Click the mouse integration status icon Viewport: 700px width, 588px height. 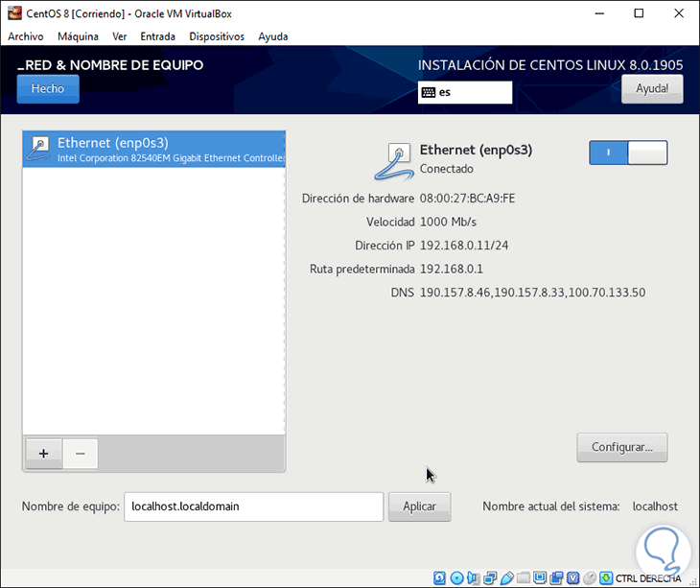(x=590, y=578)
